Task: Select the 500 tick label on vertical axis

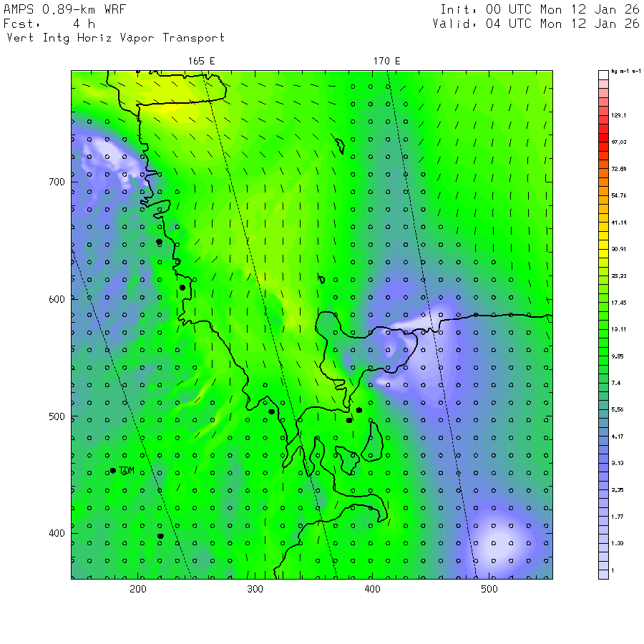Action: click(57, 416)
